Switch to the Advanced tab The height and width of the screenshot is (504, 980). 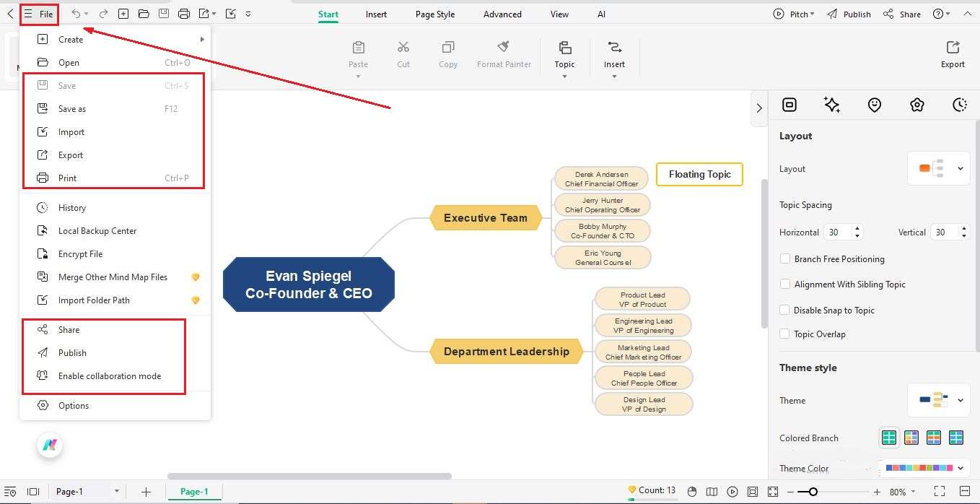[x=502, y=14]
